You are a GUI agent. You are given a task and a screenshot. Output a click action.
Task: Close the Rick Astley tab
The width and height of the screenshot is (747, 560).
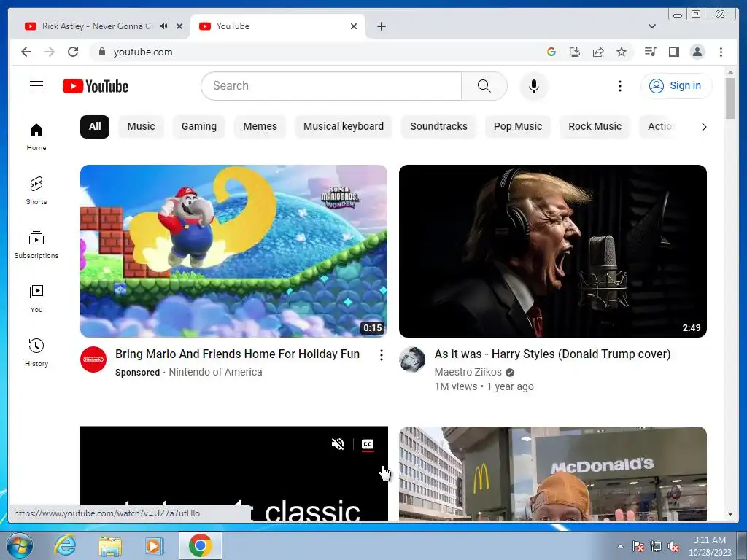(179, 26)
